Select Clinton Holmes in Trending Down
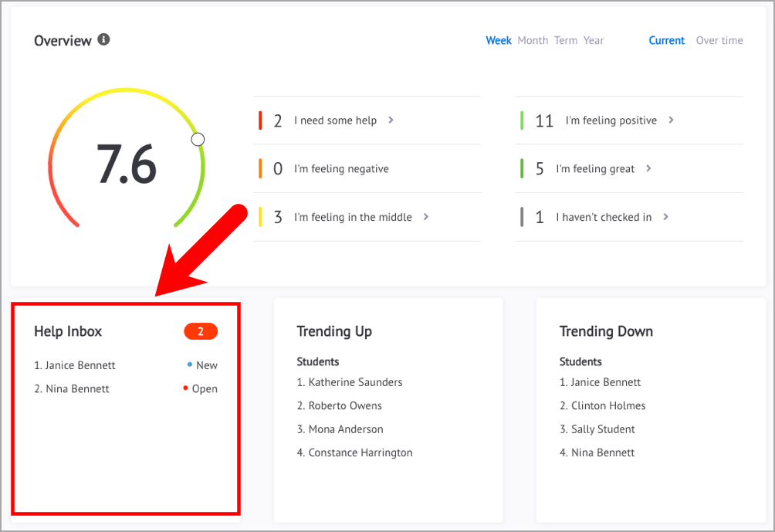Viewport: 775px width, 532px height. pos(603,406)
